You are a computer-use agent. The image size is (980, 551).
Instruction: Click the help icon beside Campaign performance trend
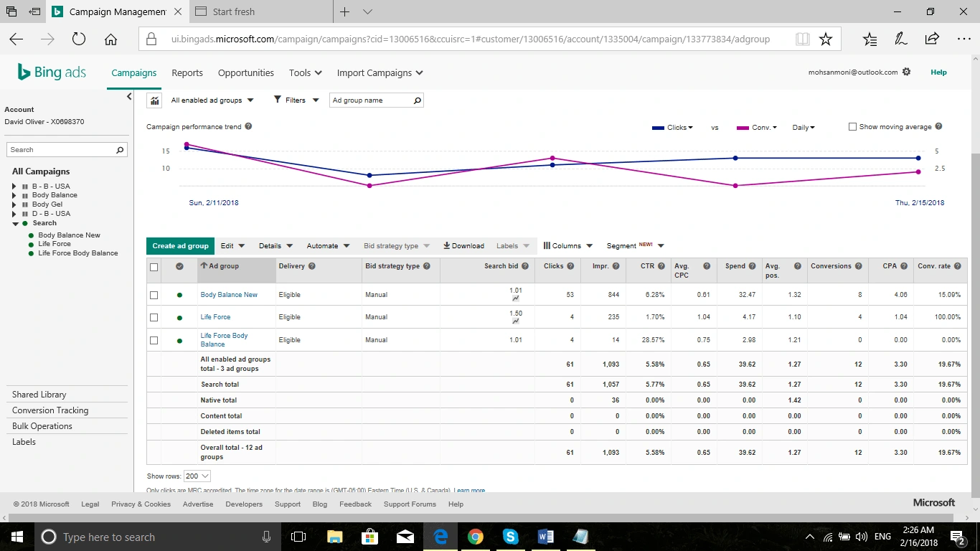coord(248,127)
